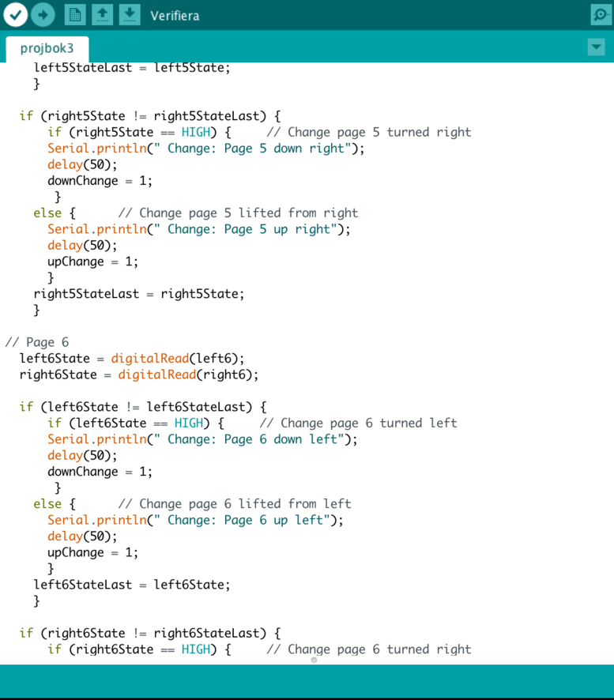Save the sketch using the down-arrow icon
614x700 pixels.
pyautogui.click(x=130, y=15)
